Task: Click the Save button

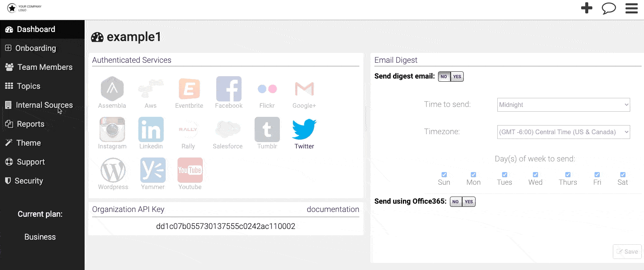Action: 627,251
